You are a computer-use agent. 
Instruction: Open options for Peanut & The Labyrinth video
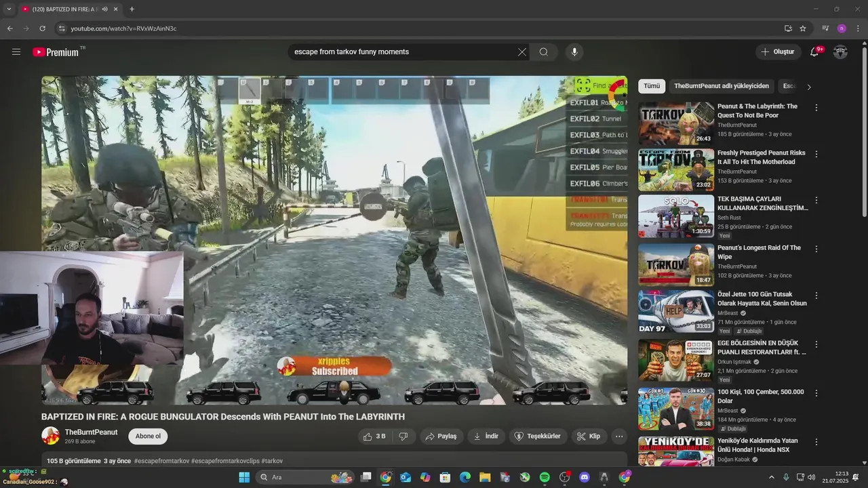(816, 108)
